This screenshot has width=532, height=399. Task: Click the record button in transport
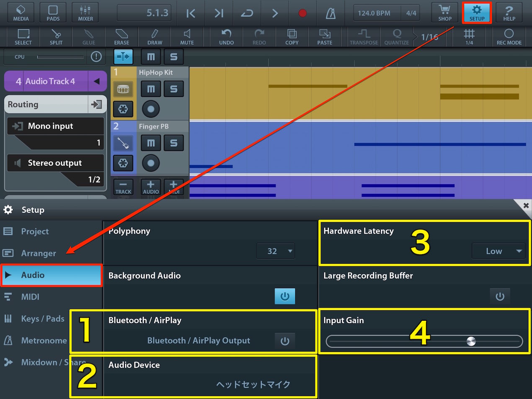click(302, 13)
